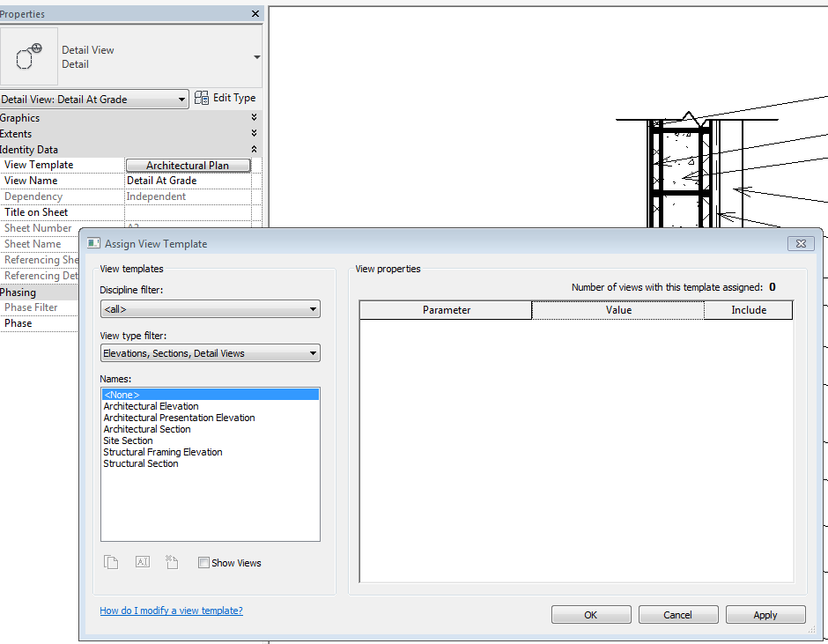828x644 pixels.
Task: Click the View Name field Detail At Grade
Action: [x=188, y=181]
